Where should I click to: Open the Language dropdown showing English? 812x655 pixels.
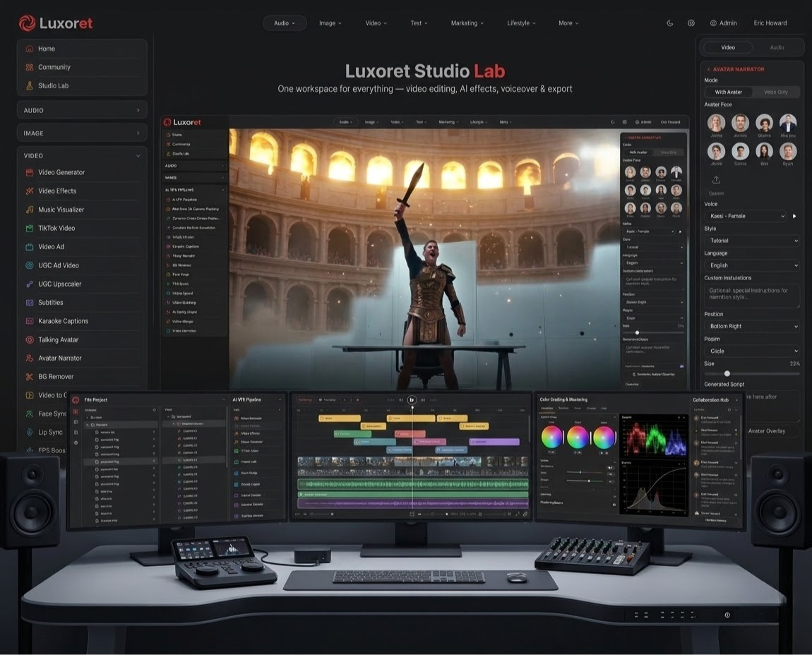(752, 265)
